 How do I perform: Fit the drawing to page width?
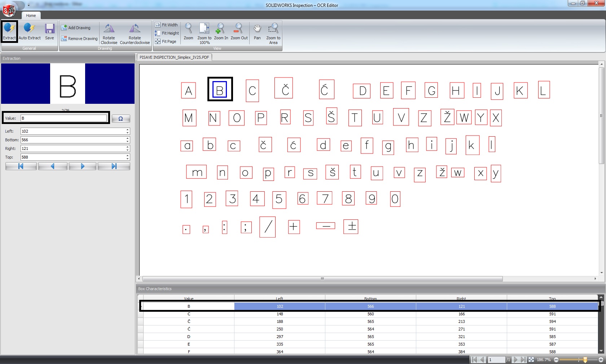[166, 25]
